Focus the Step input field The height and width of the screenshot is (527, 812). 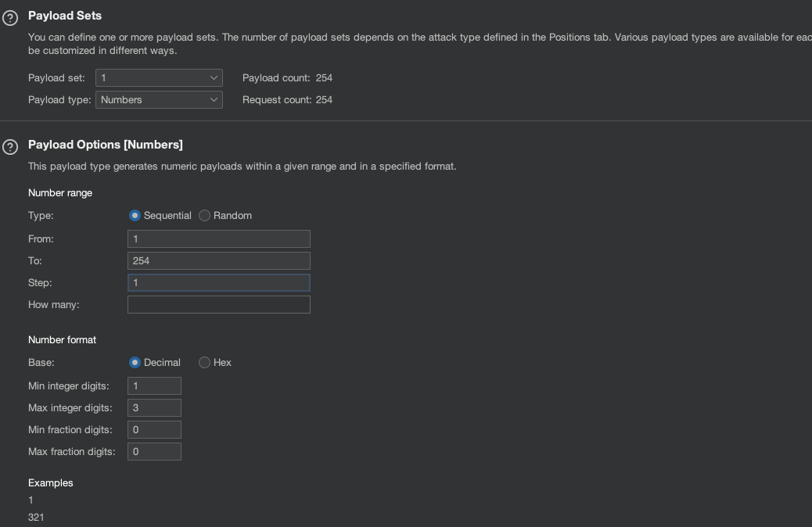pyautogui.click(x=218, y=283)
